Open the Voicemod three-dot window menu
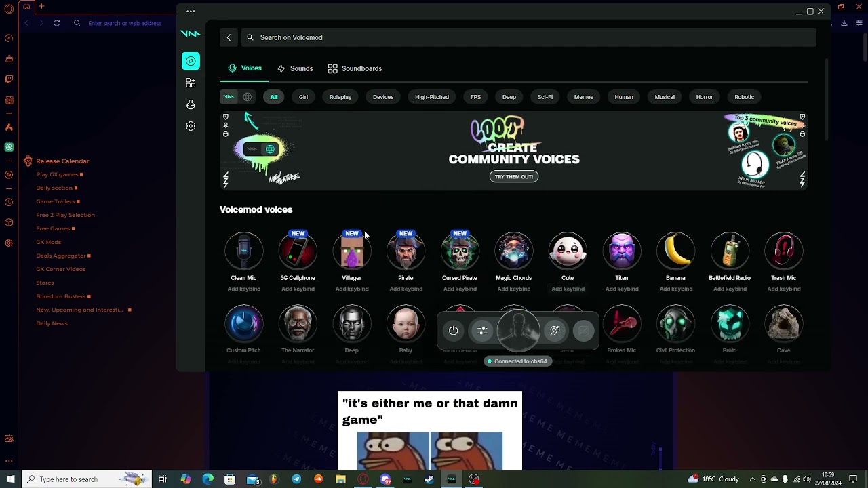Image resolution: width=868 pixels, height=488 pixels. (191, 12)
